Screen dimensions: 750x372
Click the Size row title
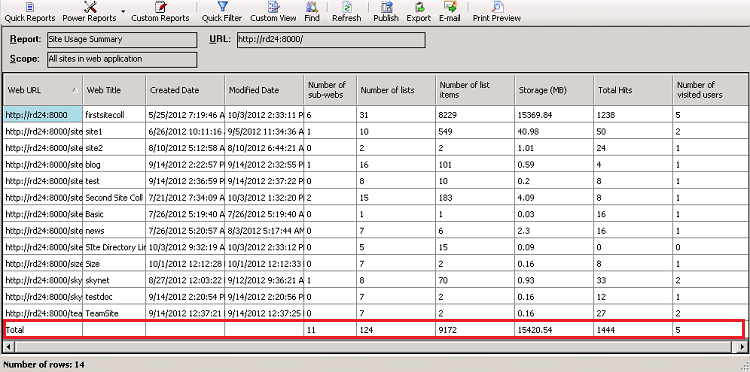click(114, 263)
